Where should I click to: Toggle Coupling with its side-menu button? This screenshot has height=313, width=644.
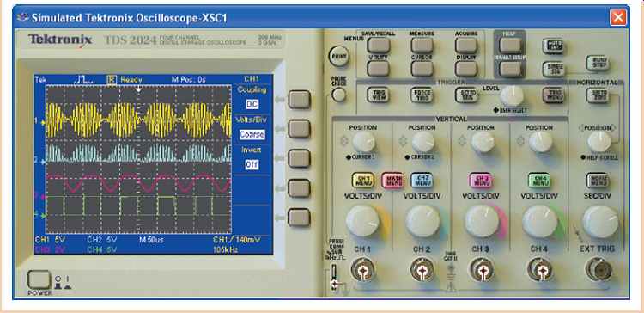click(299, 100)
